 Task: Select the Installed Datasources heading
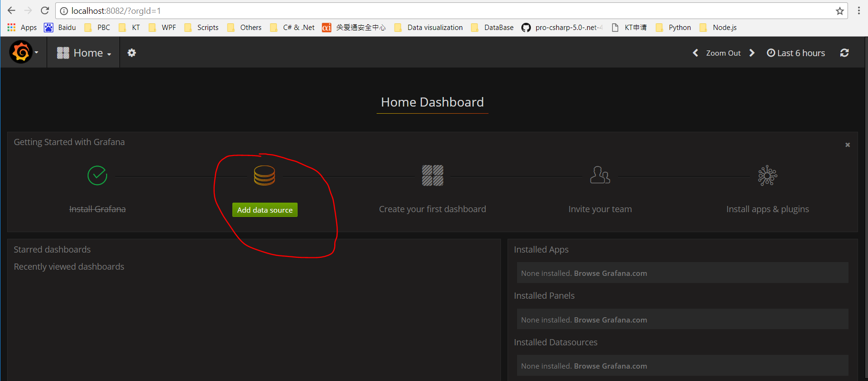click(x=556, y=342)
